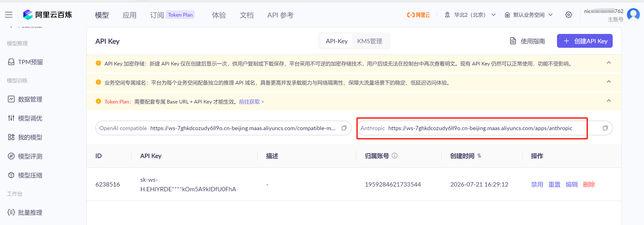Open the API 参考 top menu

click(280, 15)
